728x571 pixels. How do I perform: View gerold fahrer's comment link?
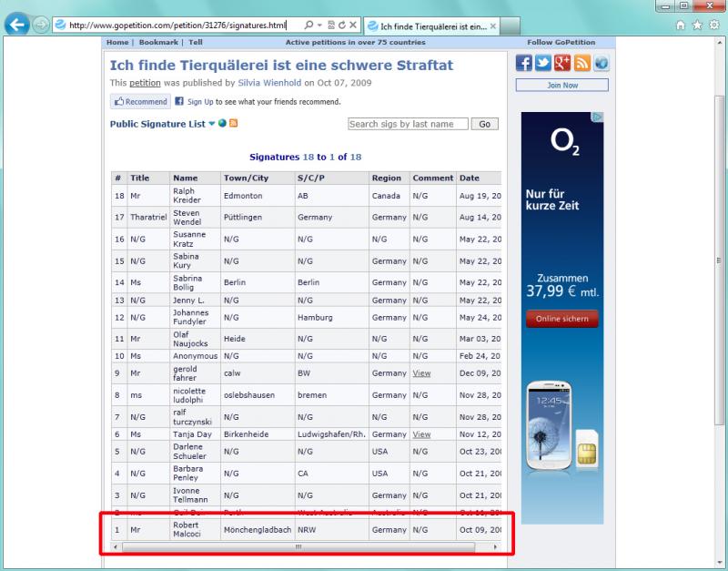[421, 372]
